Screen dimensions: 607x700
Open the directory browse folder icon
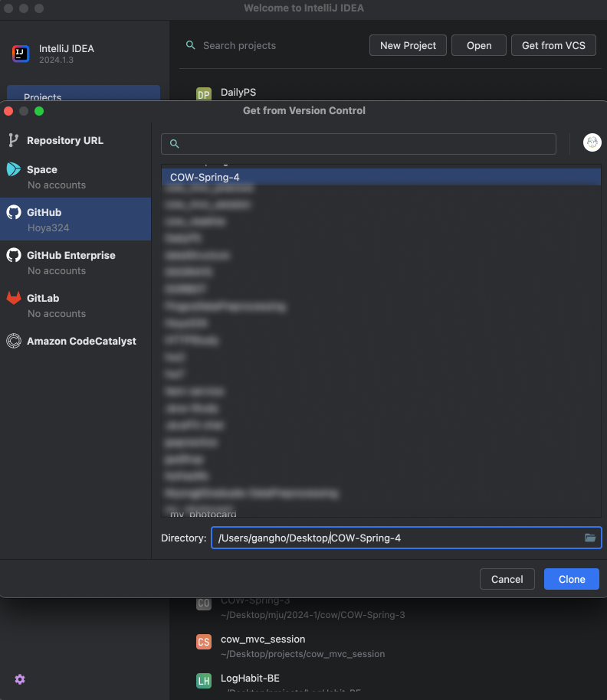click(x=590, y=538)
